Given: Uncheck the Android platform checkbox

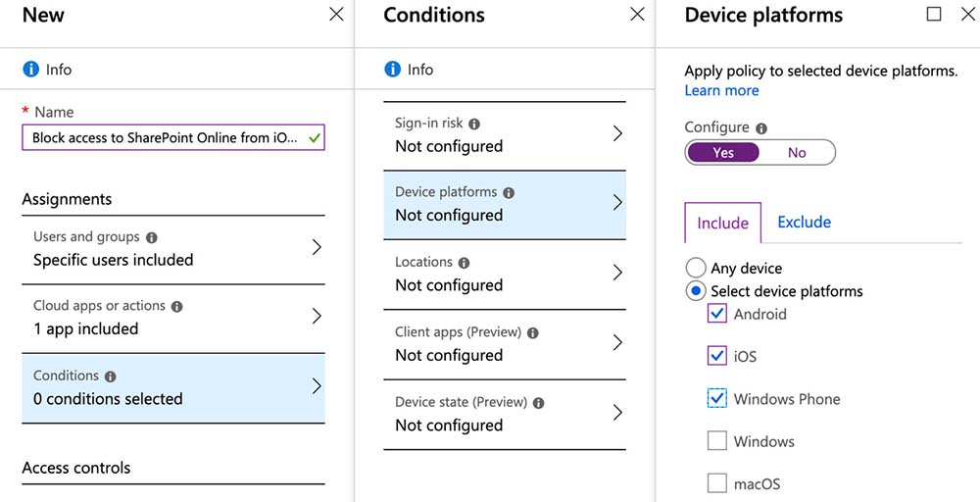Looking at the screenshot, I should point(717,314).
